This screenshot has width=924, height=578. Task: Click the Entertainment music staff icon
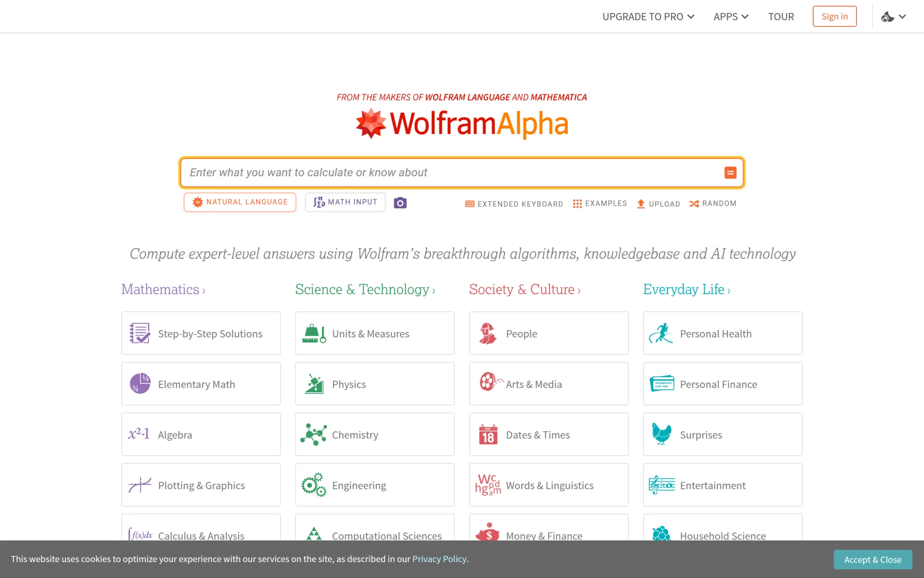(662, 485)
